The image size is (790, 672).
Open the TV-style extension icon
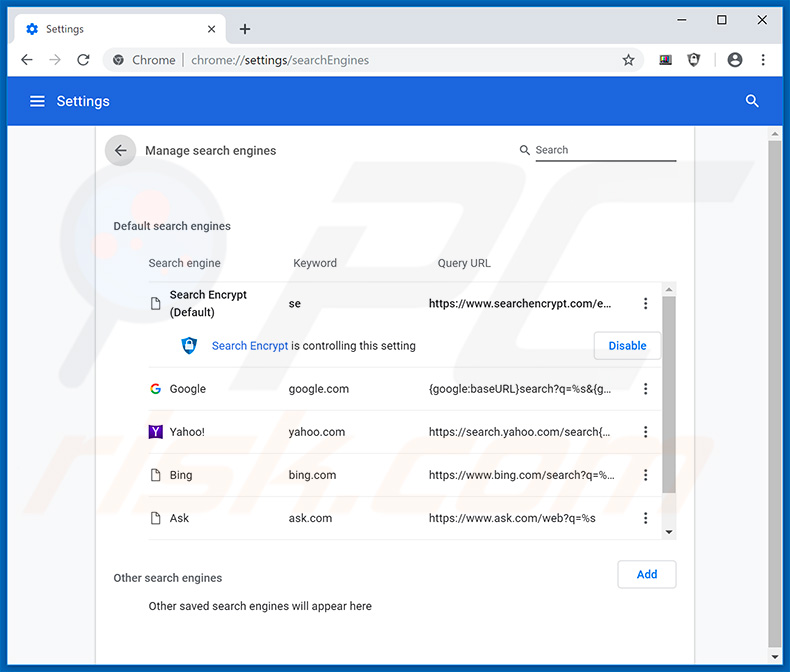[x=665, y=60]
